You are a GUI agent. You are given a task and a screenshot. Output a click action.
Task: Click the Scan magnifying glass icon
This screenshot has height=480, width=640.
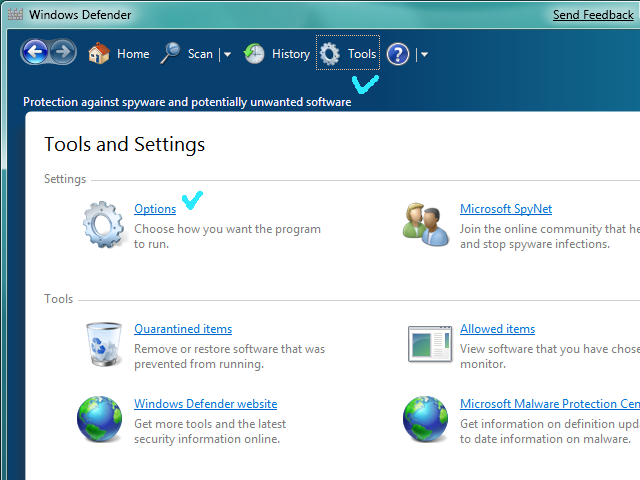point(171,53)
